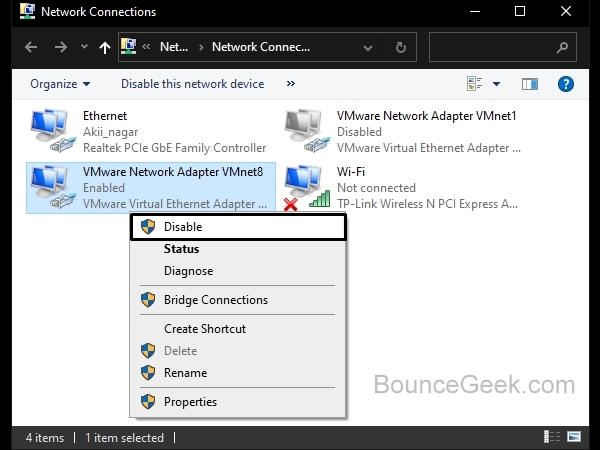Click Realtek PCIe GbE Family Controller text
The width and height of the screenshot is (600, 450).
pos(174,148)
